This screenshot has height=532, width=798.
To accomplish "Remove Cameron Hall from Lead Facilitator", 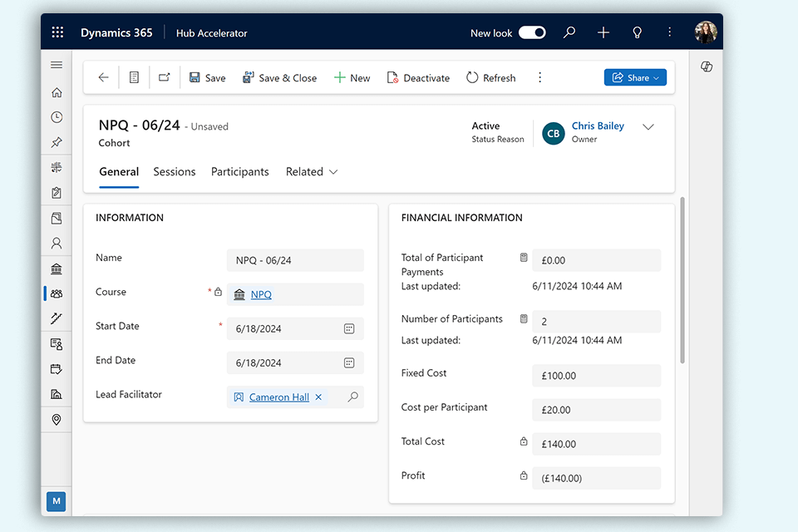I will pyautogui.click(x=318, y=397).
